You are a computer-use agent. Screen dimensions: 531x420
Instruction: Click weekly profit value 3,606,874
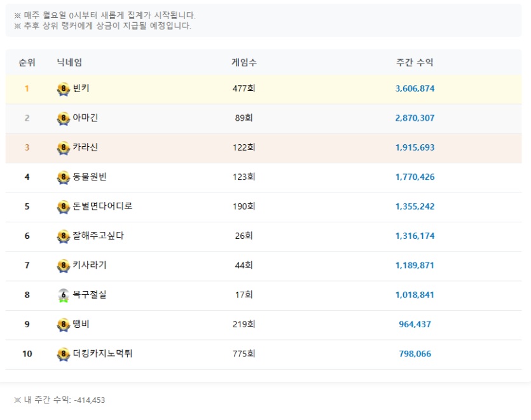pos(415,89)
